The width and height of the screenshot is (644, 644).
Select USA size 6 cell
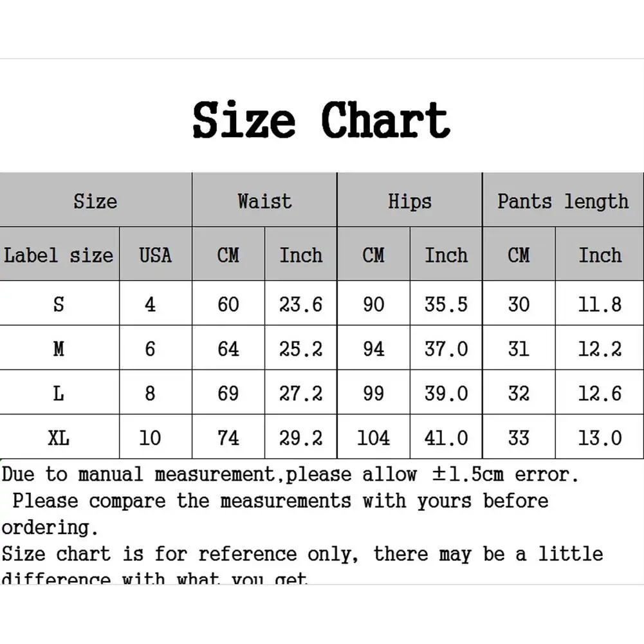(x=150, y=349)
